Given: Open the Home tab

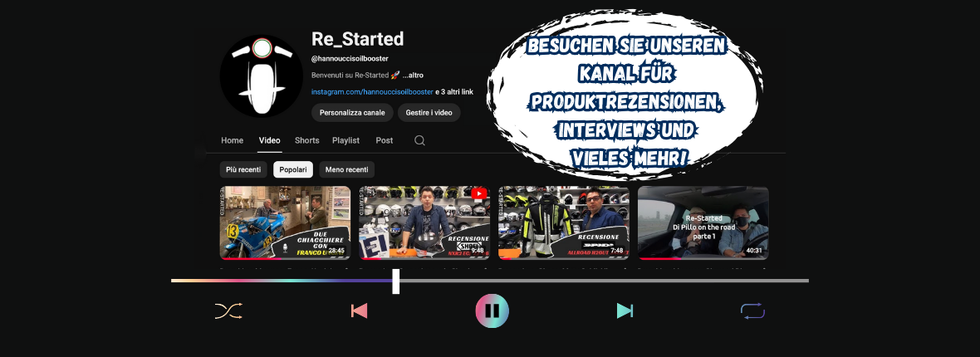Looking at the screenshot, I should (232, 140).
